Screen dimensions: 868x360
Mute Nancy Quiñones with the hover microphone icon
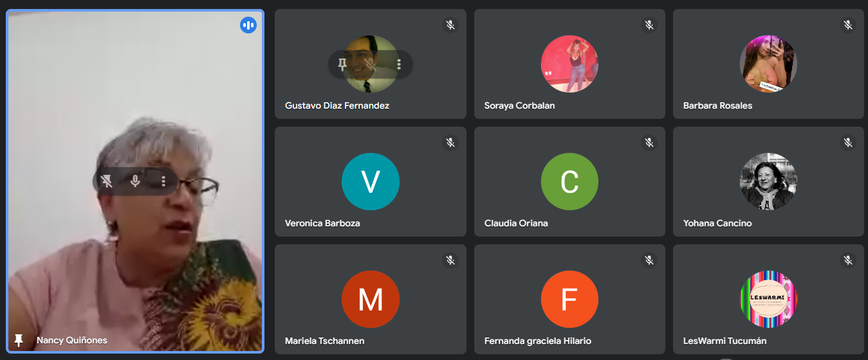tap(135, 181)
